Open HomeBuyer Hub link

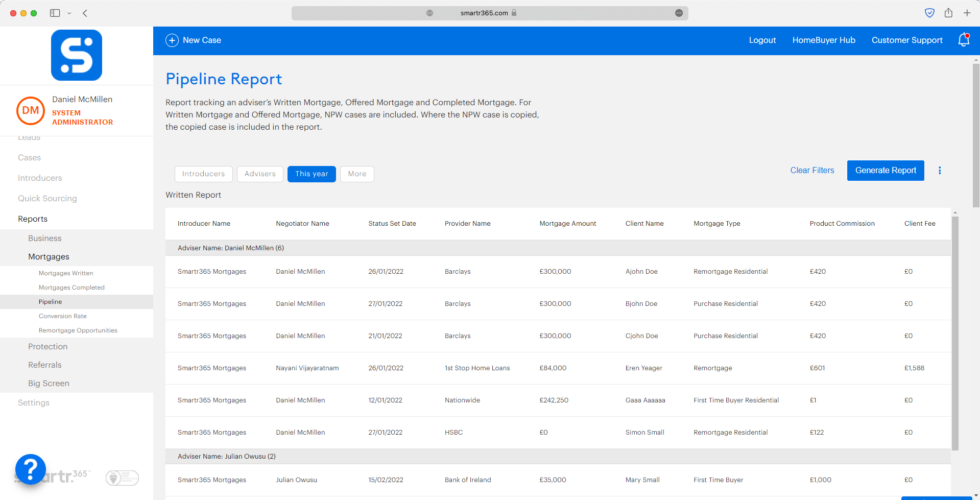(824, 40)
